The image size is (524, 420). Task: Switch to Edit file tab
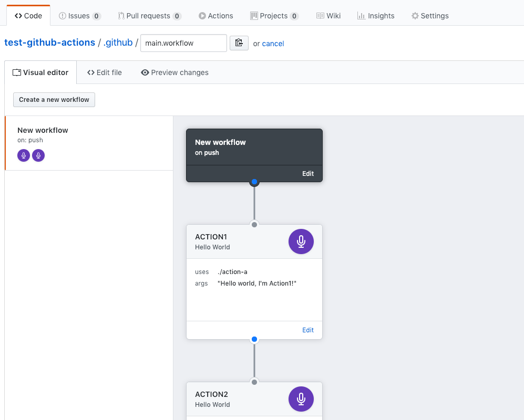coord(104,72)
